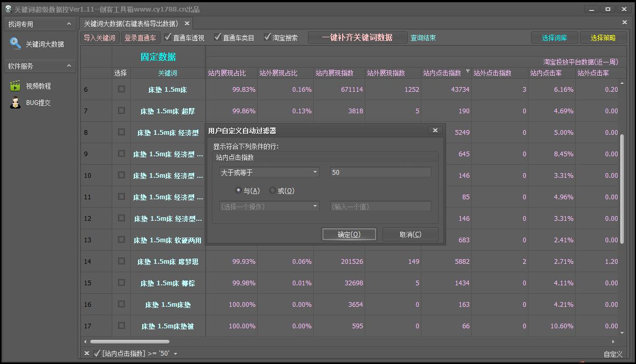Viewport: 636px width, 364px height.
Task: Disable the [站内点击指数] >= '50' filter checkbox
Action: click(x=97, y=354)
